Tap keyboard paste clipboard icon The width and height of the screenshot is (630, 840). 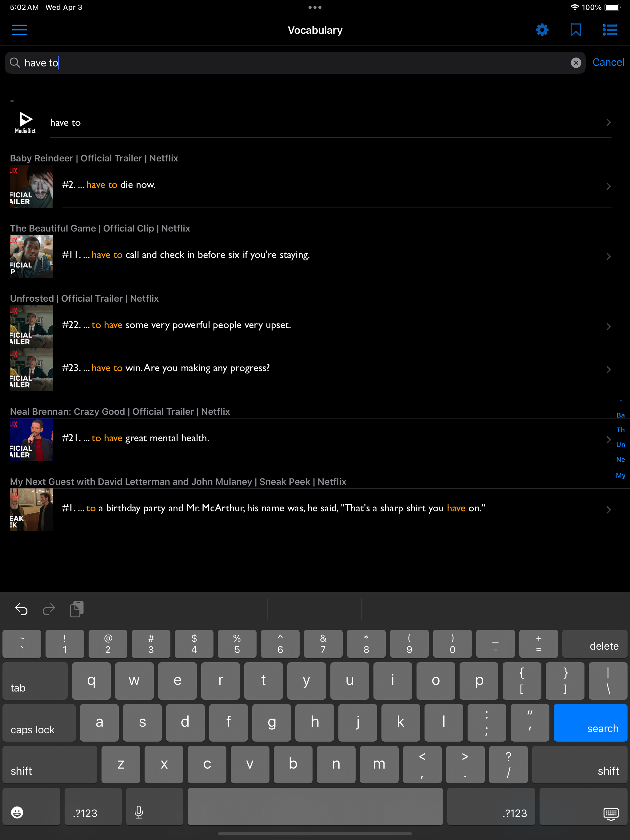[77, 609]
